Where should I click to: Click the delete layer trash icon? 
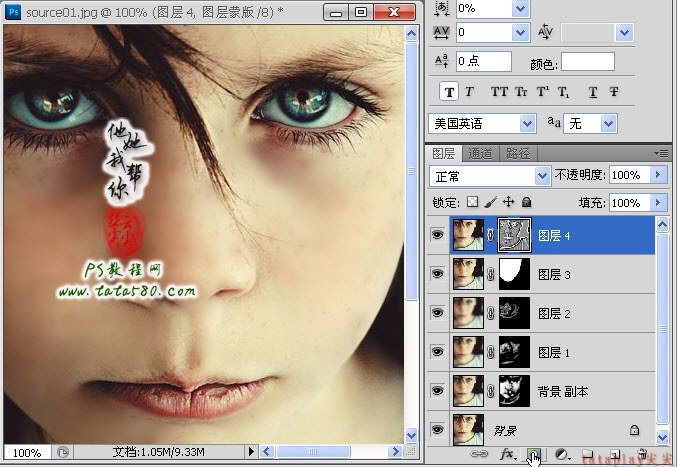pos(643,454)
